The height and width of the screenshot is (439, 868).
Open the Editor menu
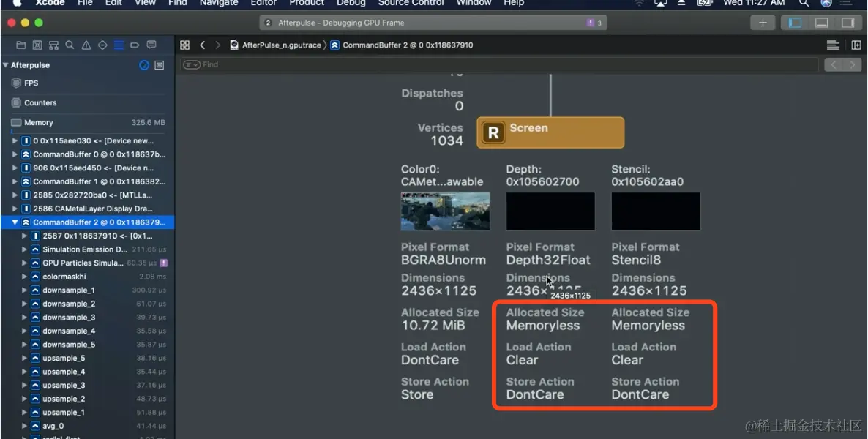263,3
